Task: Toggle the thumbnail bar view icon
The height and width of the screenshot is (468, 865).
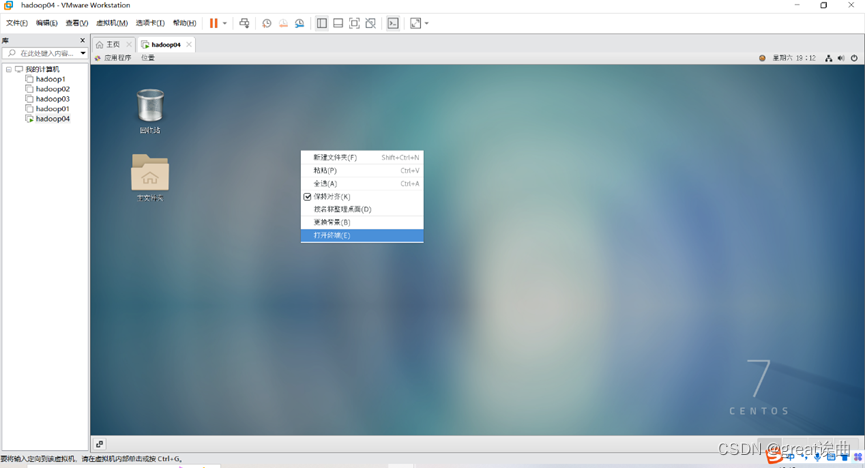Action: [338, 23]
